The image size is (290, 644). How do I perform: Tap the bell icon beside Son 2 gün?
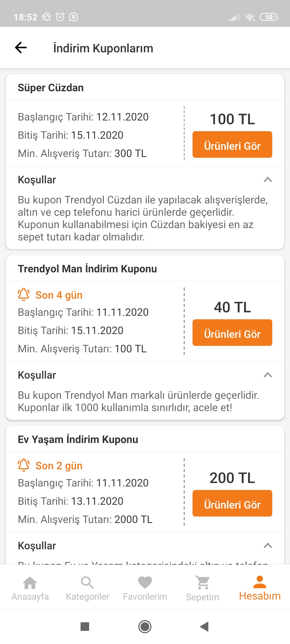24,465
